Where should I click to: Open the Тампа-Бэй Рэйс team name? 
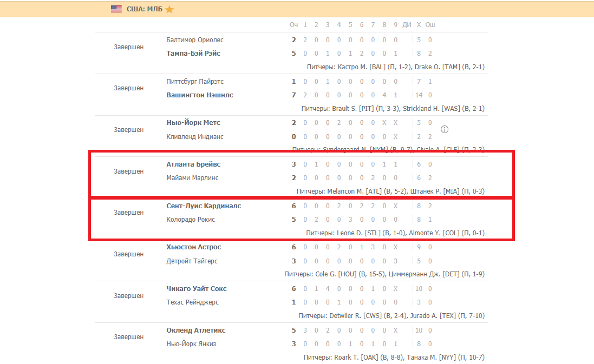pos(193,54)
